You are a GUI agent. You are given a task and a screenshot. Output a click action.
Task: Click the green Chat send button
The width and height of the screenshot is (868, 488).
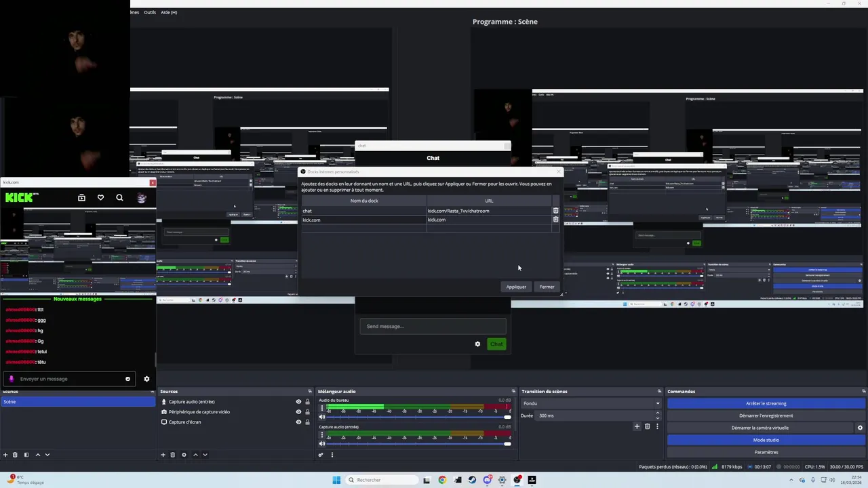pos(496,344)
